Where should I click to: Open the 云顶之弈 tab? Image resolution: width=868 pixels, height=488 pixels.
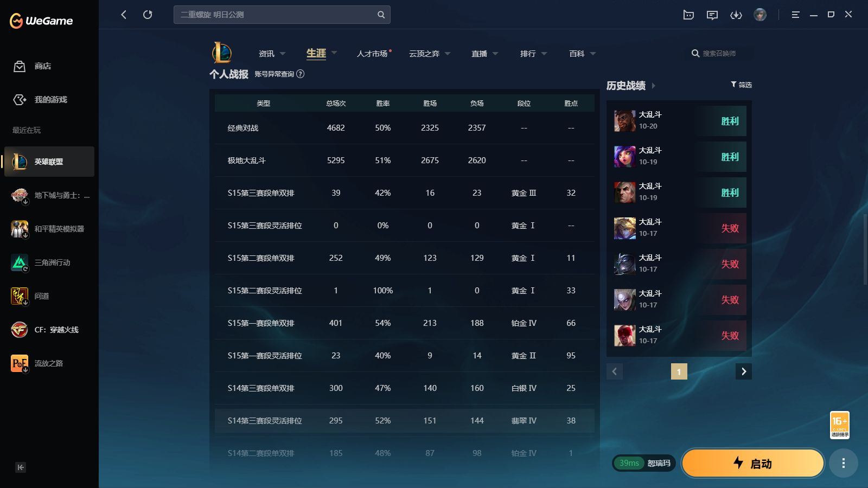coord(425,53)
